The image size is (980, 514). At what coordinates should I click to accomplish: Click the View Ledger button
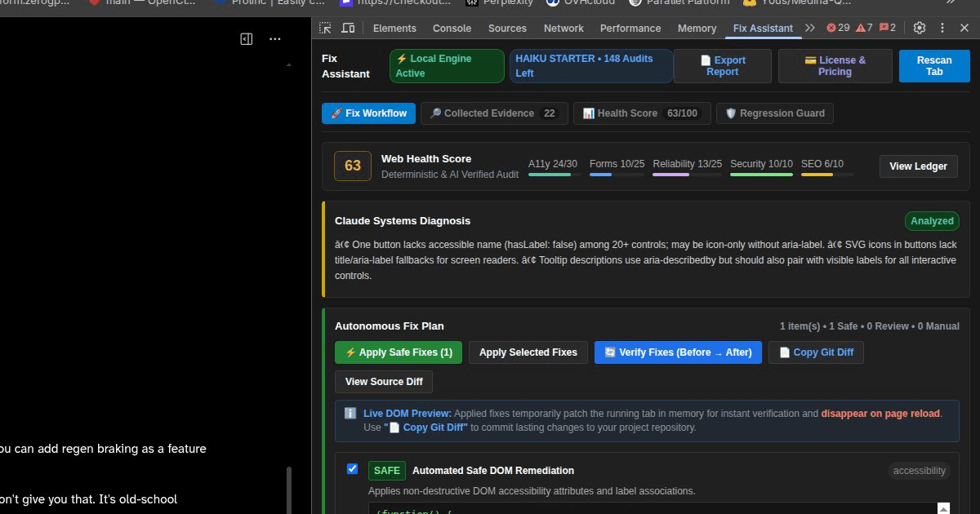(x=918, y=166)
